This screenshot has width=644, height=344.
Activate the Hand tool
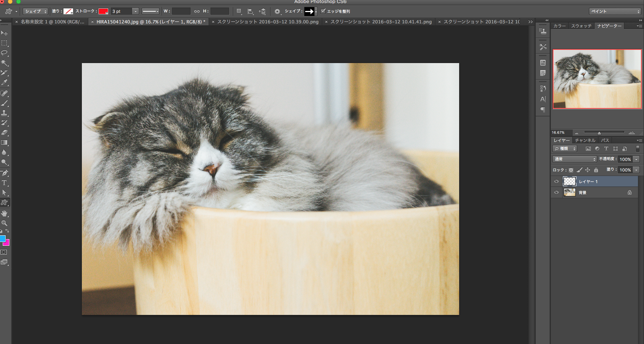tap(5, 213)
